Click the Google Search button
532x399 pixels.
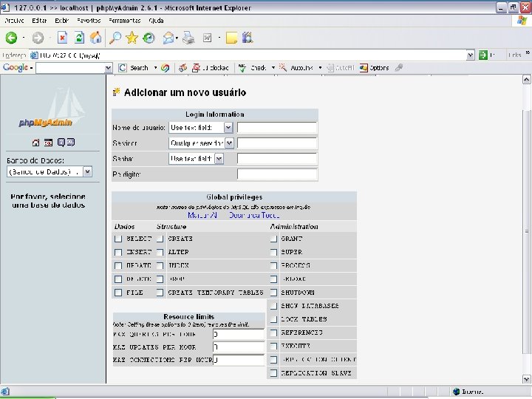[x=133, y=68]
